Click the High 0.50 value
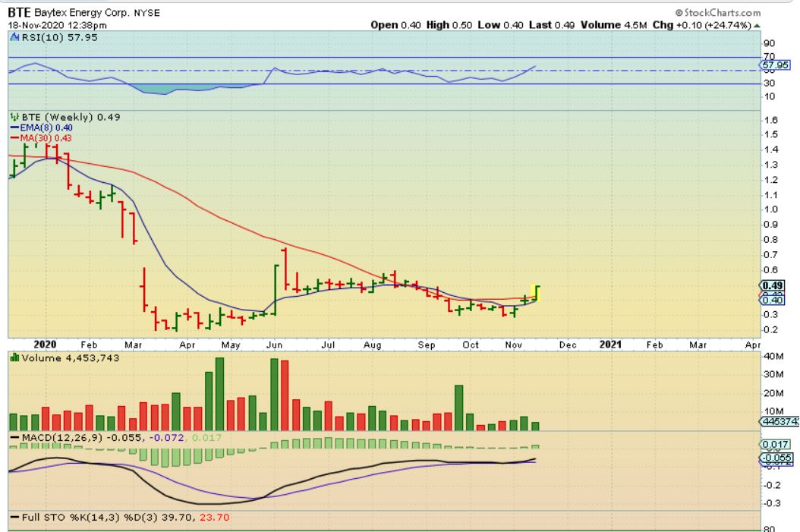 [x=449, y=25]
